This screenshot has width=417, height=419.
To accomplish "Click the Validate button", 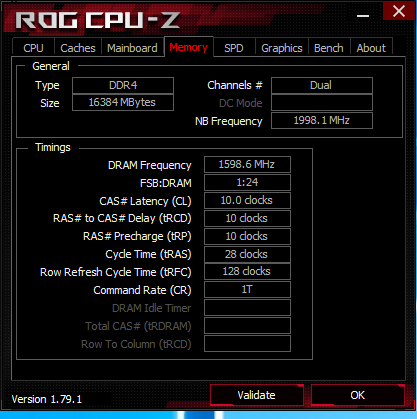I will pos(257,395).
